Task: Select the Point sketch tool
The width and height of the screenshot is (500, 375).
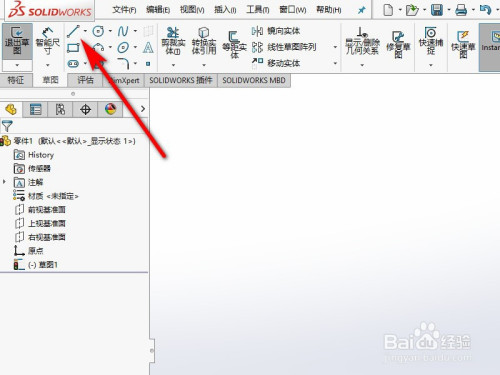Action: pos(148,63)
